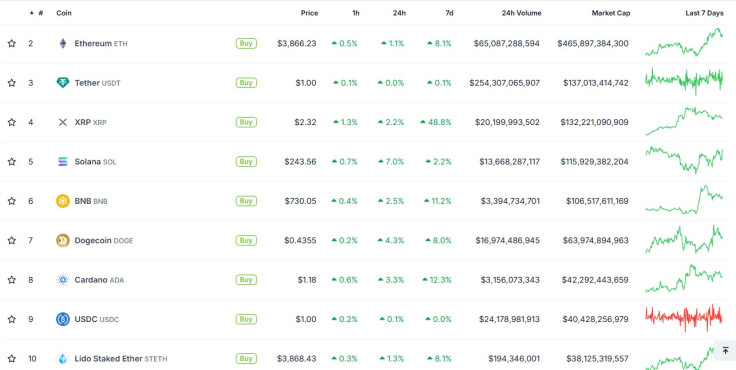Add Cardano to favorites via star
The image size is (736, 370).
(12, 280)
